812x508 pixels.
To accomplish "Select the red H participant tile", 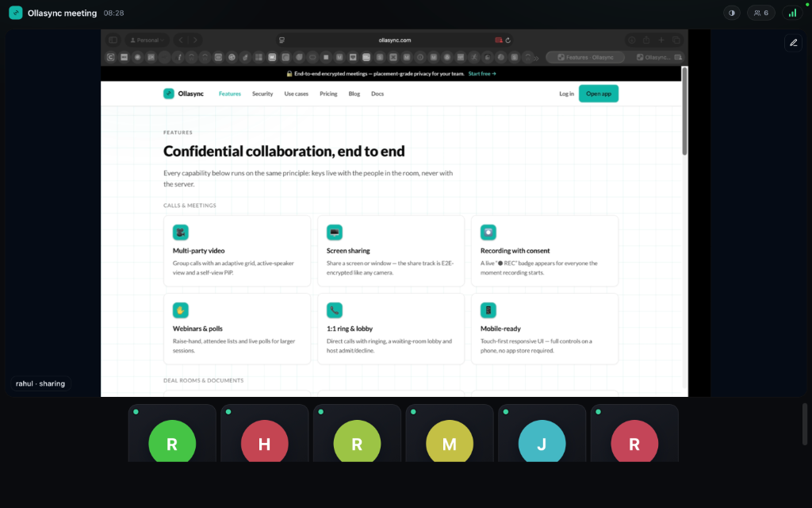I will point(265,433).
